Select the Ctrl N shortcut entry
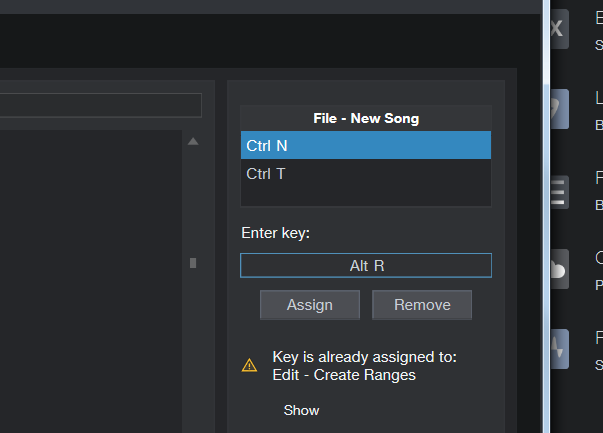This screenshot has width=603, height=433. coord(366,145)
